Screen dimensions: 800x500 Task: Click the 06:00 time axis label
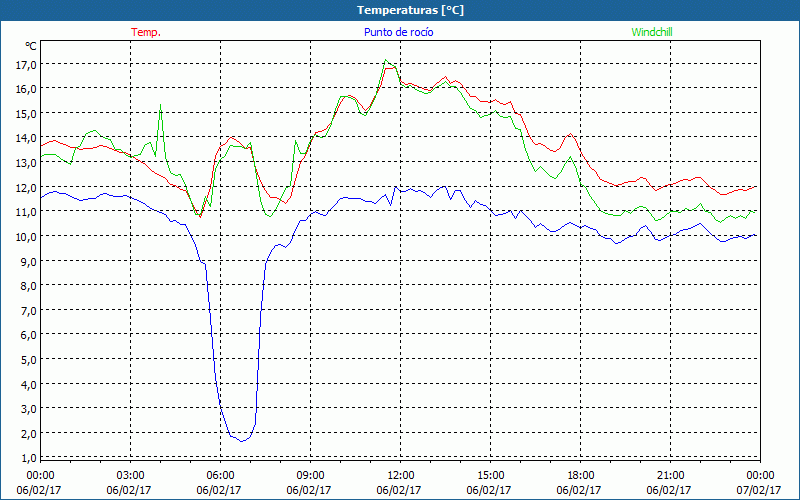point(219,476)
